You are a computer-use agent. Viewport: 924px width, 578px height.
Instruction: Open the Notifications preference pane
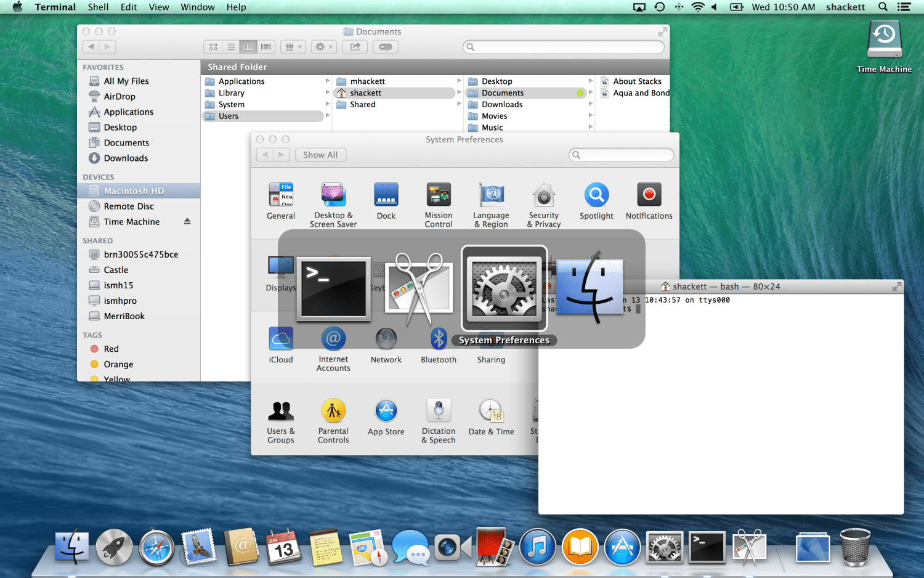tap(649, 196)
